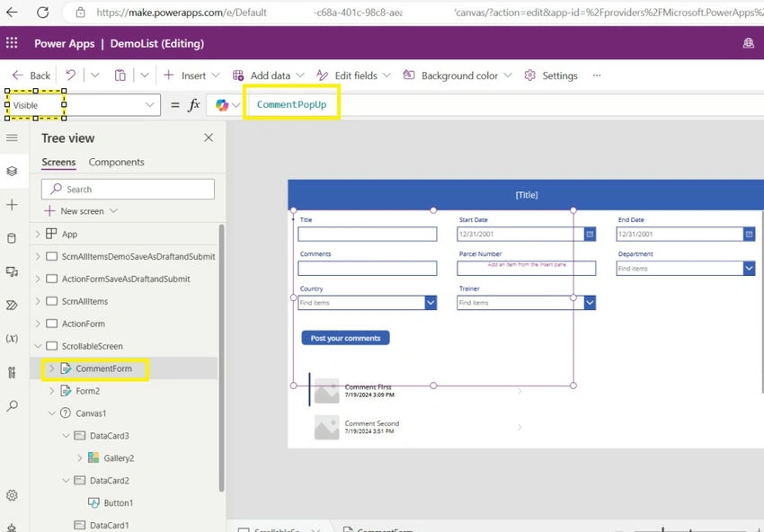Image resolution: width=764 pixels, height=532 pixels.
Task: Open the toolbar overflow ellipsis menu
Action: (x=597, y=75)
